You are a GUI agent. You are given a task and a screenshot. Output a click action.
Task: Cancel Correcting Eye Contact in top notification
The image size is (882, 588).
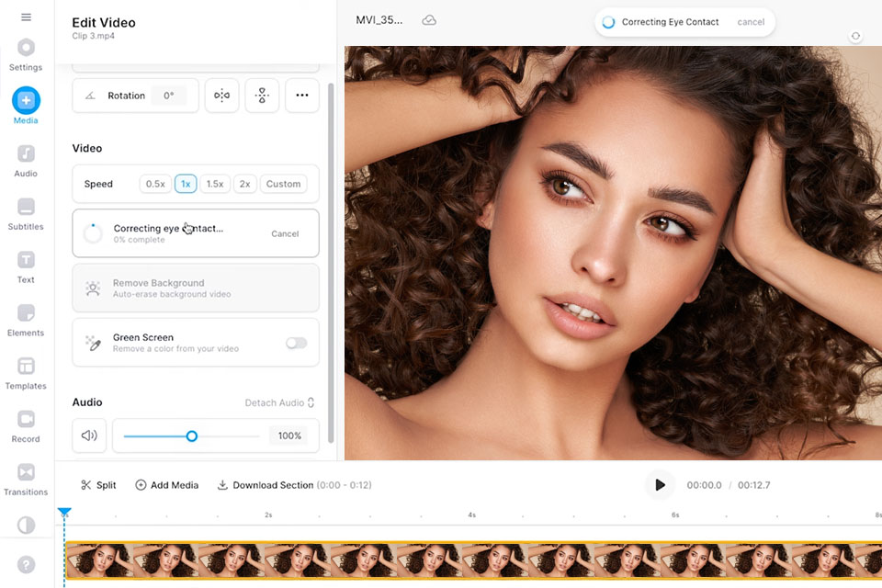coord(751,22)
